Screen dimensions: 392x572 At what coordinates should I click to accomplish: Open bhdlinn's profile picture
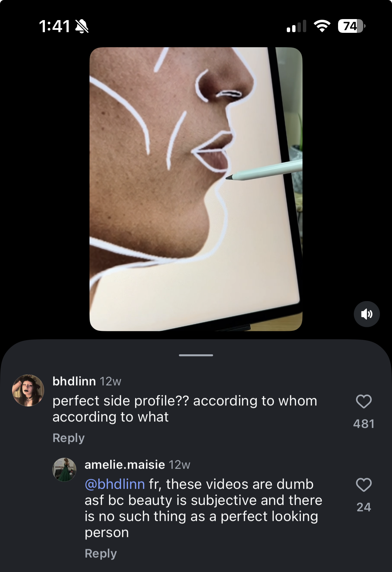coord(28,390)
